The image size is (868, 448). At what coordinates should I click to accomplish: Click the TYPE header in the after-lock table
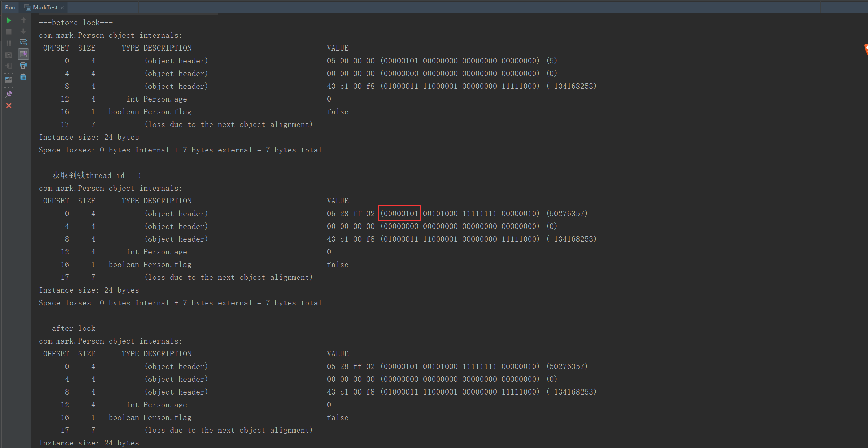(130, 354)
